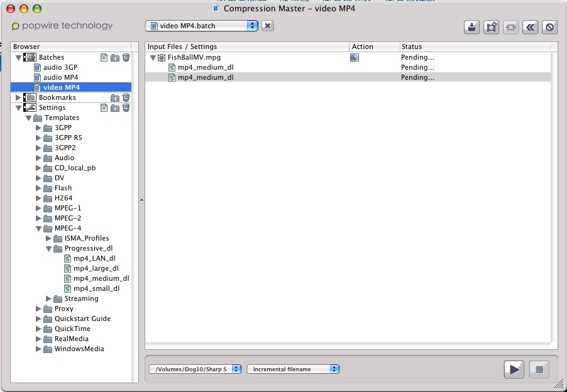Select the audio MP4 batch
This screenshot has height=392, width=567.
coord(60,77)
